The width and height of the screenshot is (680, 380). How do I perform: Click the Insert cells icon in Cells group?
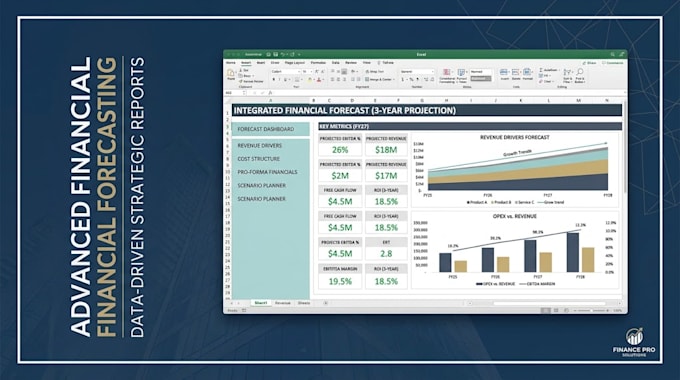pyautogui.click(x=503, y=72)
